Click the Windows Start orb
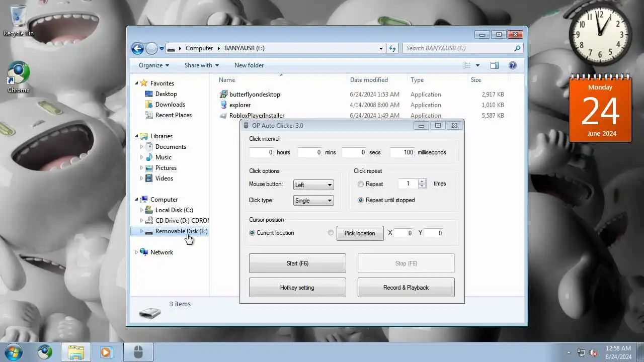Screen dimensions: 644x362 (x=14, y=352)
